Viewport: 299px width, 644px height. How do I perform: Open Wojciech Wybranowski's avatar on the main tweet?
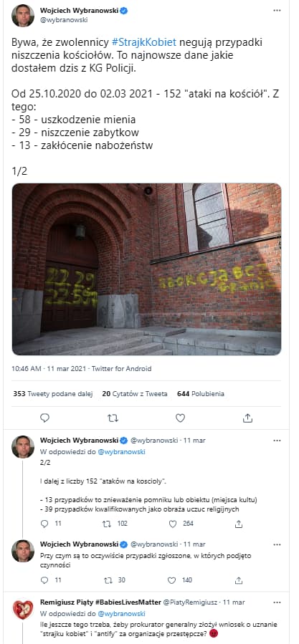coord(23,16)
